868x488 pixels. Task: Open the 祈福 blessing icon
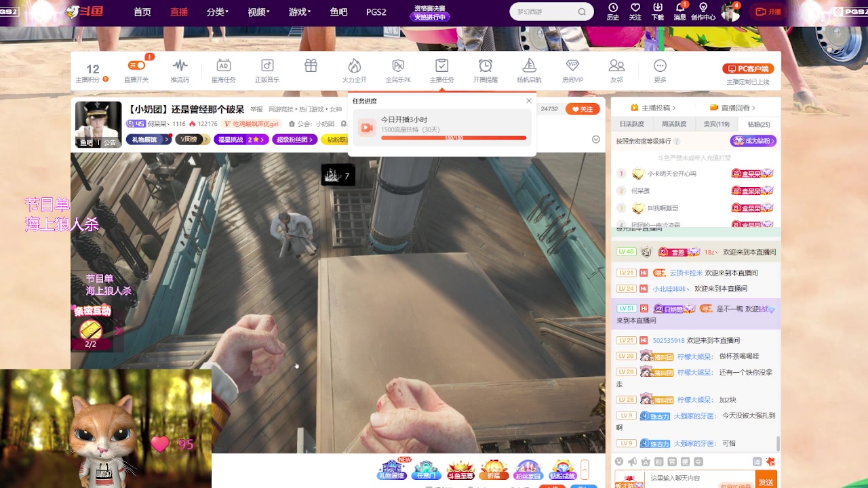point(494,469)
